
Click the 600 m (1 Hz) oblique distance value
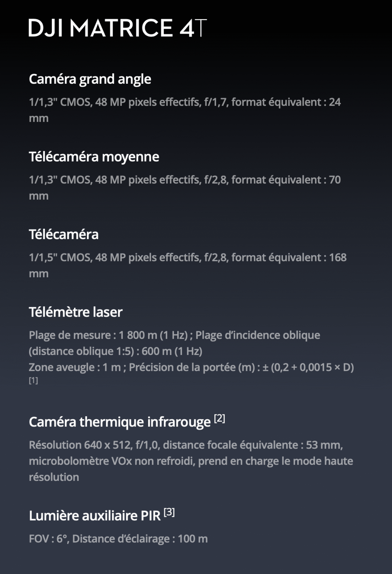pos(172,351)
